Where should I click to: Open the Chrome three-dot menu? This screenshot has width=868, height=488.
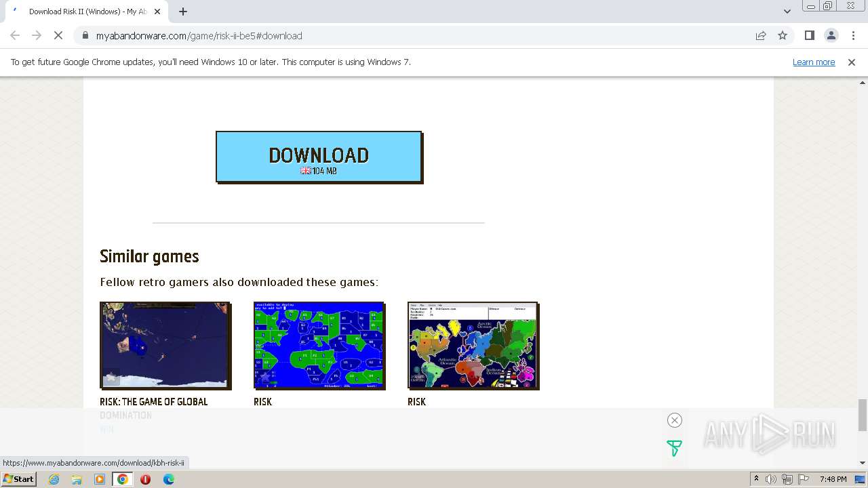point(853,35)
